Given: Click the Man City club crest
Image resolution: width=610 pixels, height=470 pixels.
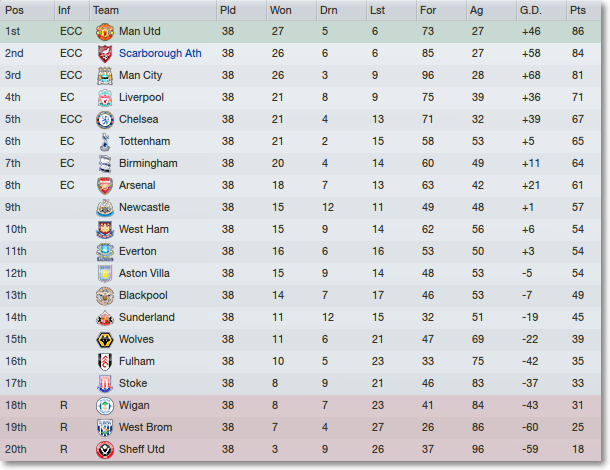Looking at the screenshot, I should (x=104, y=76).
